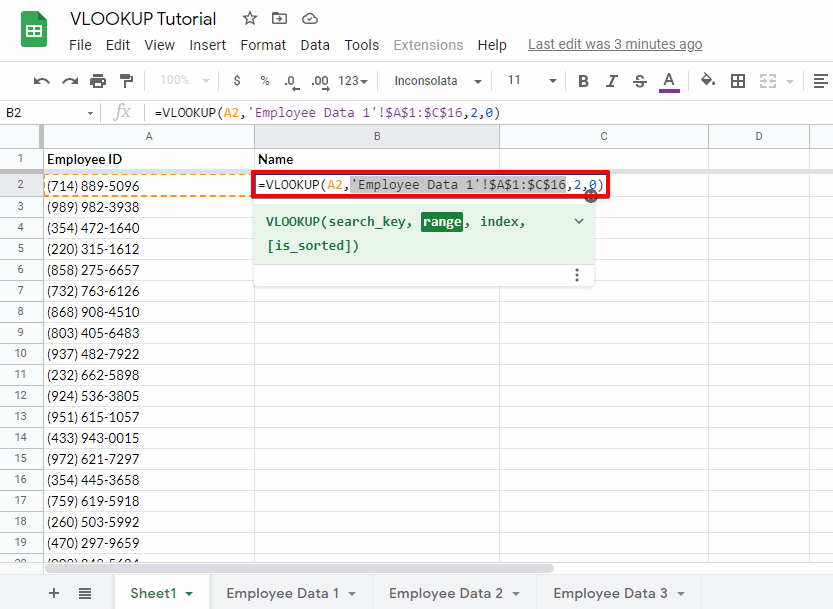
Task: Click the Undo icon in the toolbar
Action: 40,80
